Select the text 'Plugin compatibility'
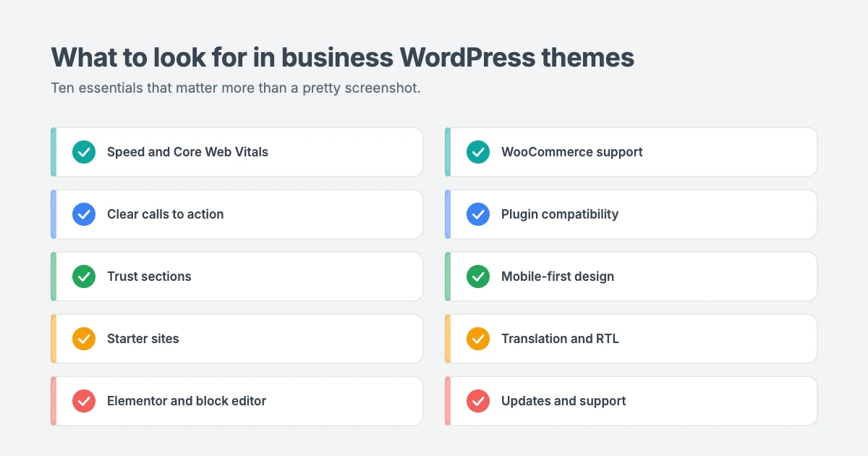868x456 pixels. click(560, 214)
